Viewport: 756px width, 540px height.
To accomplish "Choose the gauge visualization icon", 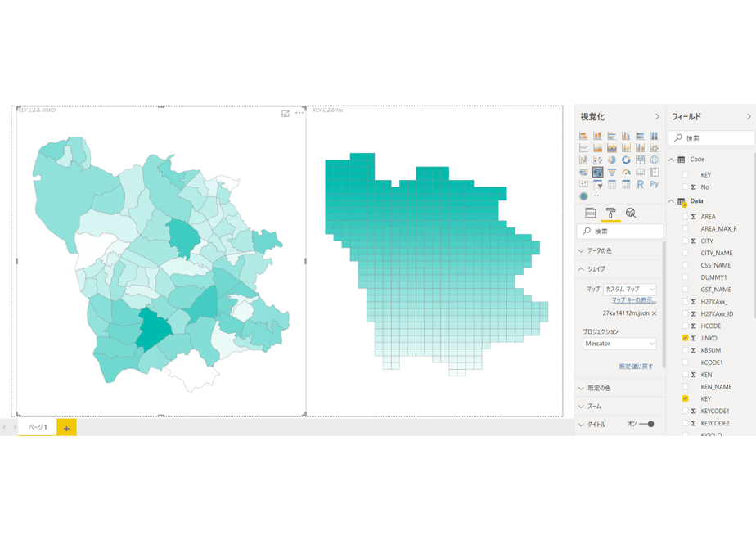I will click(626, 172).
